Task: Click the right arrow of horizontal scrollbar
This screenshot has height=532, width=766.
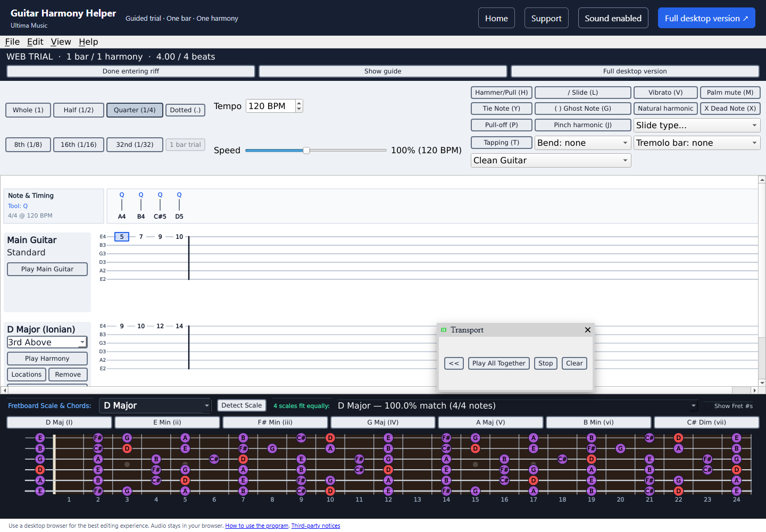Action: pyautogui.click(x=754, y=390)
